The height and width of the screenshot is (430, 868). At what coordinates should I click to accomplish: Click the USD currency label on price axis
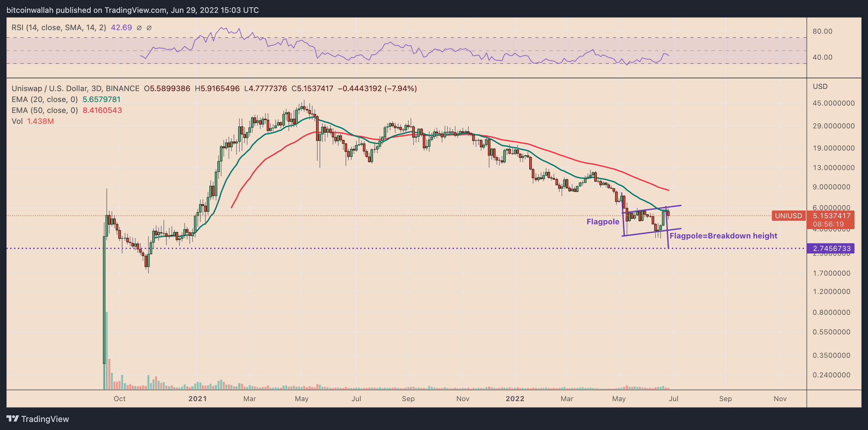point(820,86)
